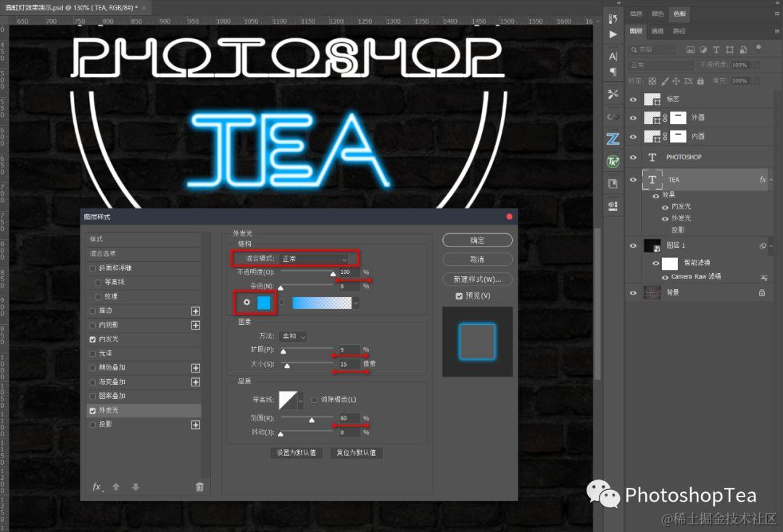The width and height of the screenshot is (783, 532).
Task: Open the 方法 dropdown set to 柔和
Action: point(293,336)
